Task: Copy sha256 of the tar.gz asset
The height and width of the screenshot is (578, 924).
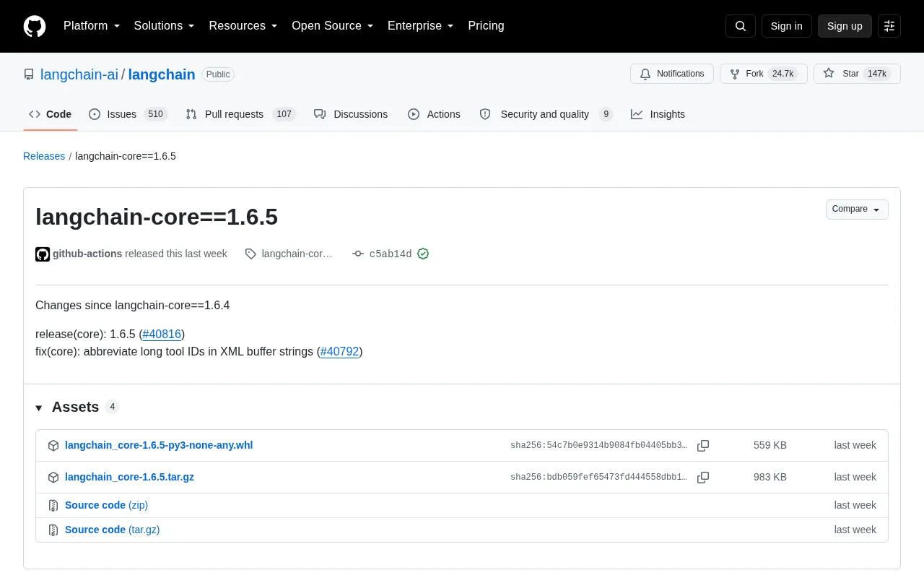Action: (x=703, y=478)
